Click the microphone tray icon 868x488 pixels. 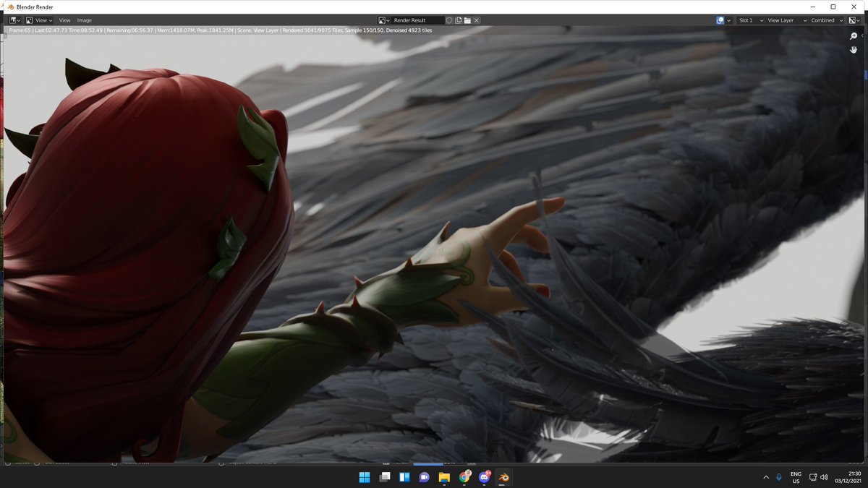(x=779, y=477)
